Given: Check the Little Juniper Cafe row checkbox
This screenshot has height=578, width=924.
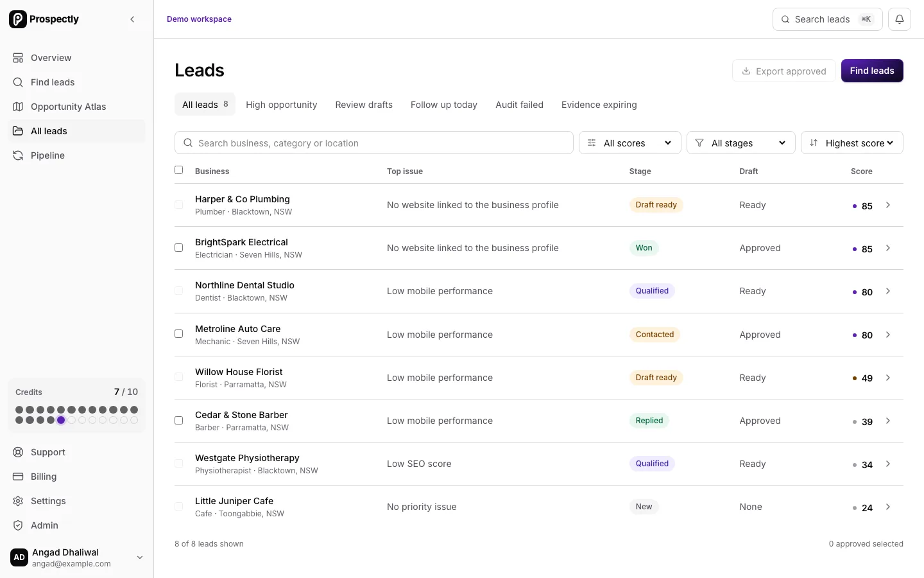Looking at the screenshot, I should coord(179,506).
